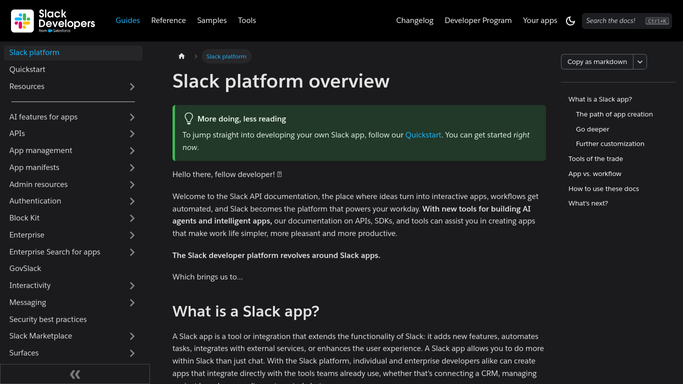Expand the AI features for apps section
The image size is (683, 384).
[132, 117]
